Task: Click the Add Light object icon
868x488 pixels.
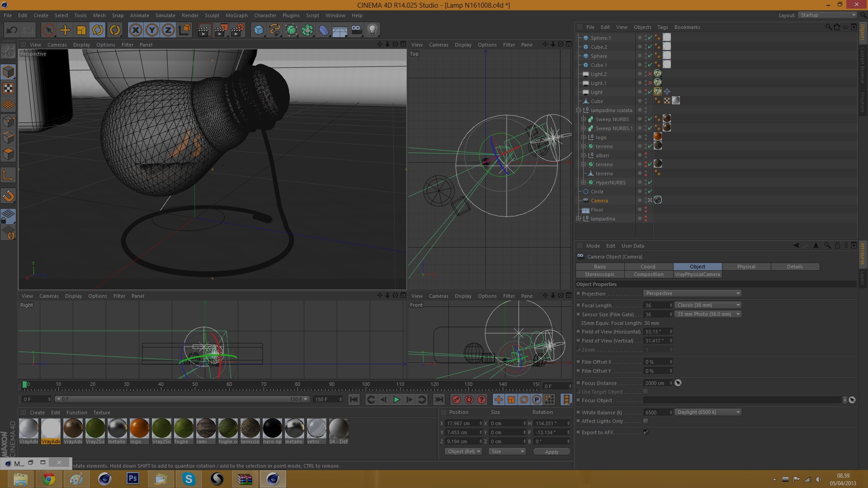Action: pyautogui.click(x=372, y=30)
